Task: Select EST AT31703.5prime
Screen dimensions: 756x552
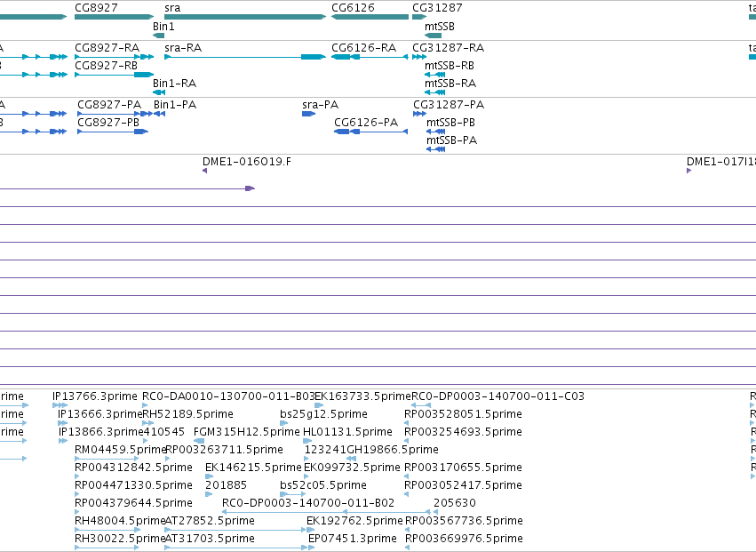Action: click(x=235, y=548)
